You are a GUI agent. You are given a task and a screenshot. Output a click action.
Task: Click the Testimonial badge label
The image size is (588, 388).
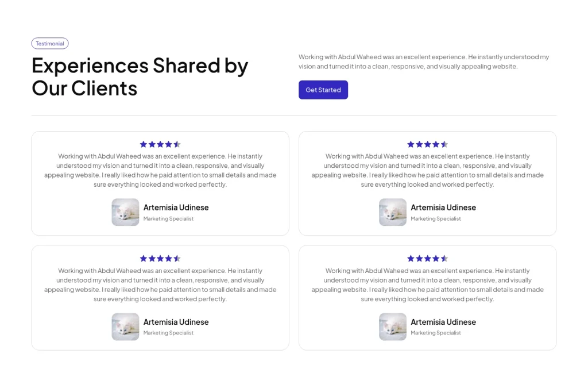click(50, 44)
